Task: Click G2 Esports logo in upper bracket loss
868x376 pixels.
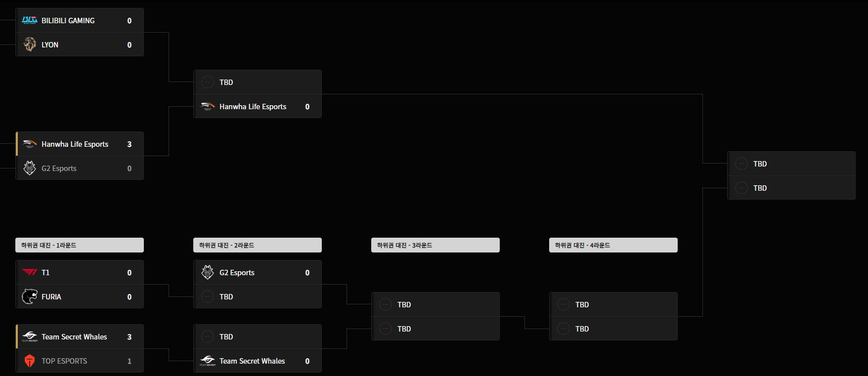Action: tap(30, 168)
